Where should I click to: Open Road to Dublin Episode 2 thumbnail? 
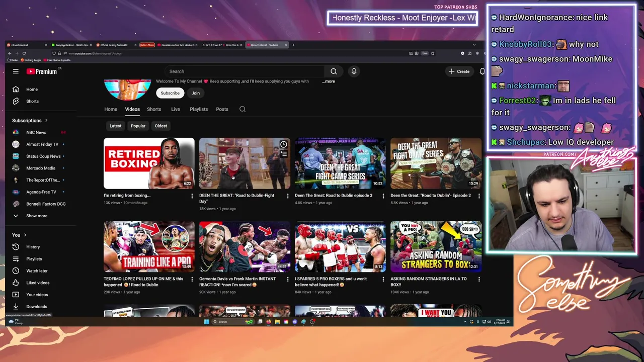tap(436, 163)
